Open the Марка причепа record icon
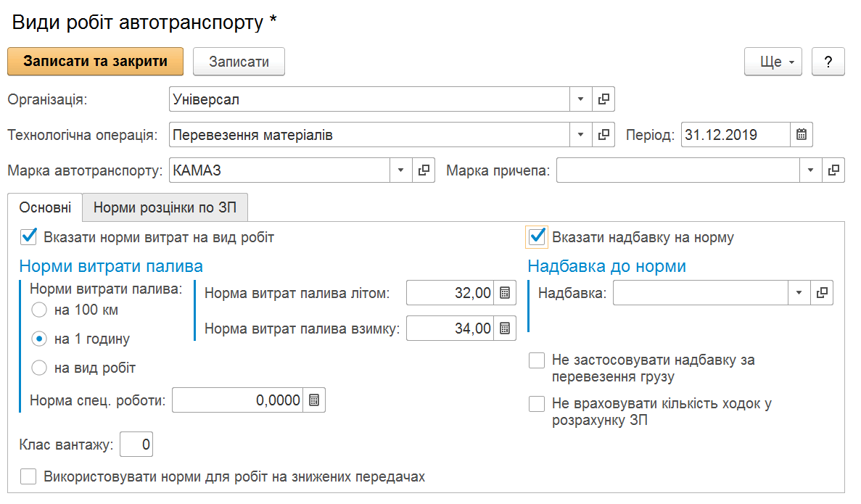 coord(833,170)
